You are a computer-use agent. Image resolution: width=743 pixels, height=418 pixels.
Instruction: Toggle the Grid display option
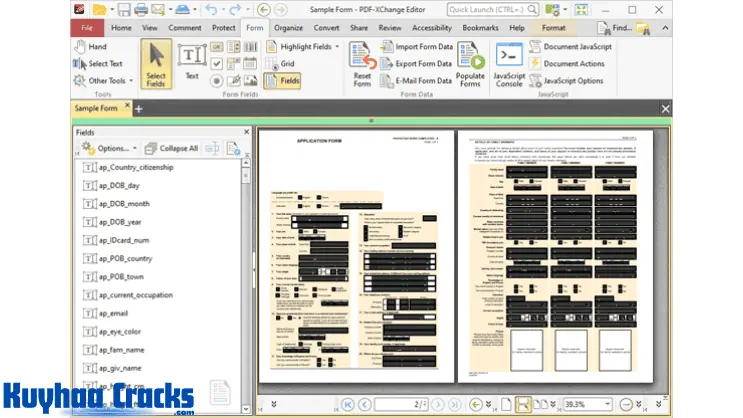[x=278, y=63]
